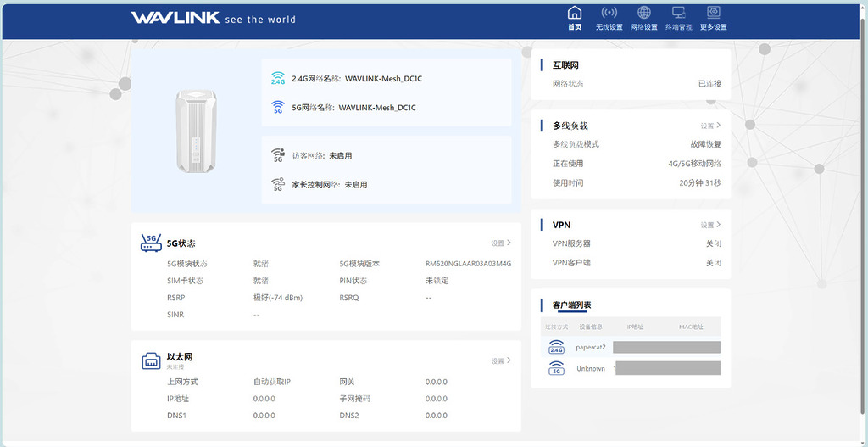The image size is (868, 447).
Task: Click VPN客户端 关闭 status
Action: (x=714, y=263)
